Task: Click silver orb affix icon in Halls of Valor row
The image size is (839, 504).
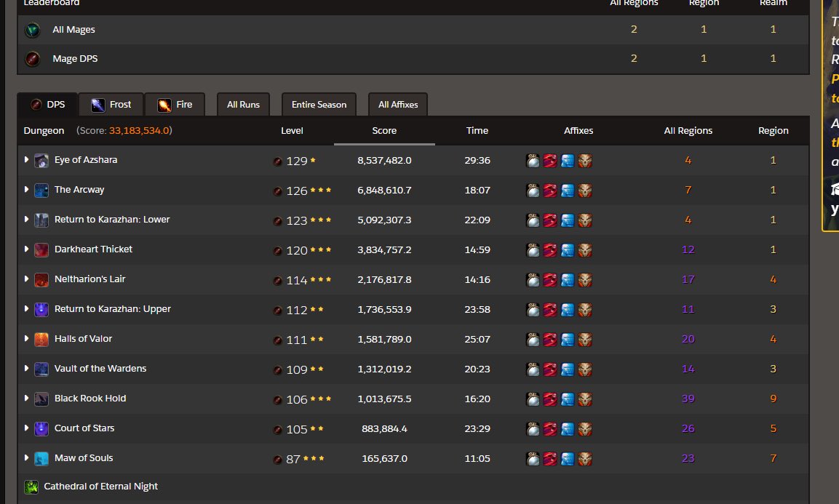Action: [533, 340]
